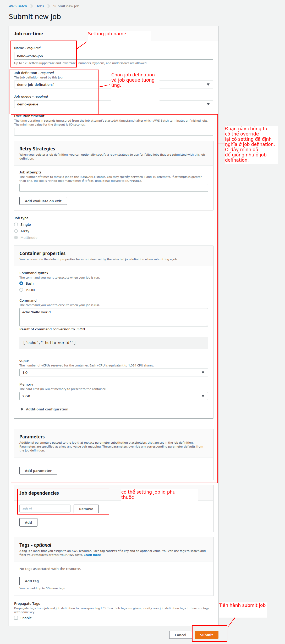
Task: Click the Job Id input field
Action: click(x=45, y=509)
